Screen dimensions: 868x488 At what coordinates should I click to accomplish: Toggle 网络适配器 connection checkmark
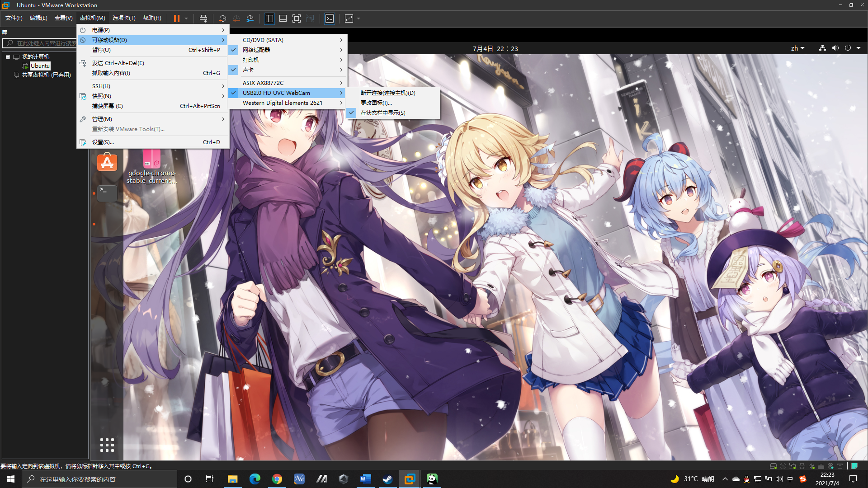click(233, 50)
